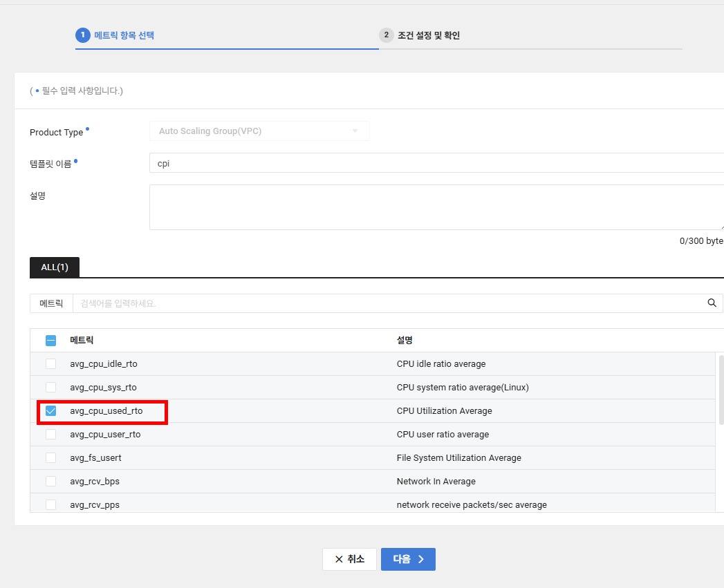
Task: Click the avg_rcv_pps metric name
Action: tap(95, 505)
